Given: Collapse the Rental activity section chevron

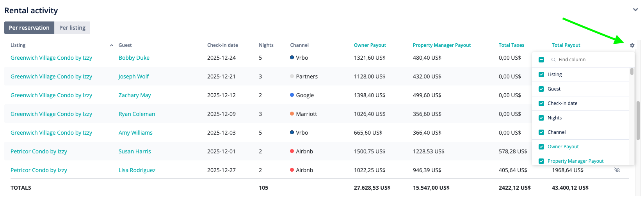Looking at the screenshot, I should point(635,10).
